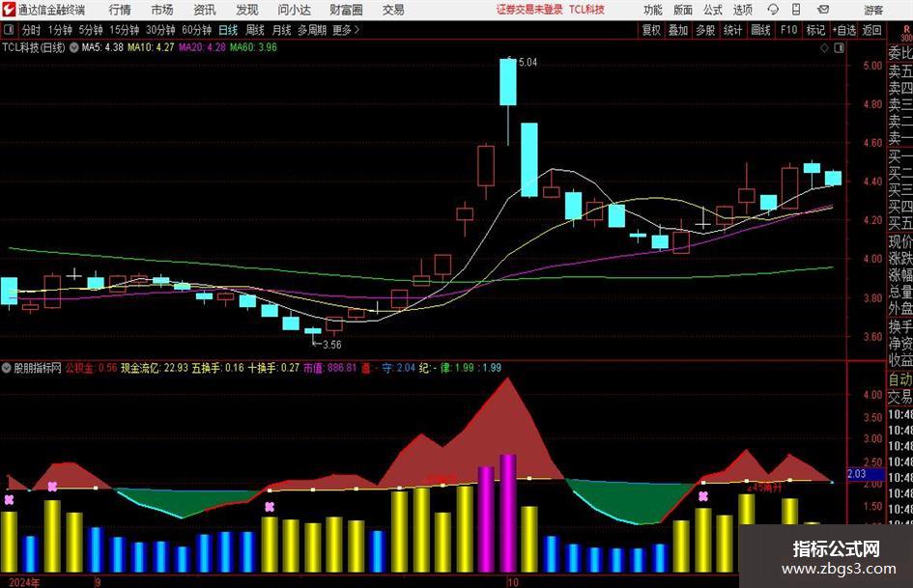Open the customer service headset icon
Viewport: 913px width, 588px height.
pos(773,10)
